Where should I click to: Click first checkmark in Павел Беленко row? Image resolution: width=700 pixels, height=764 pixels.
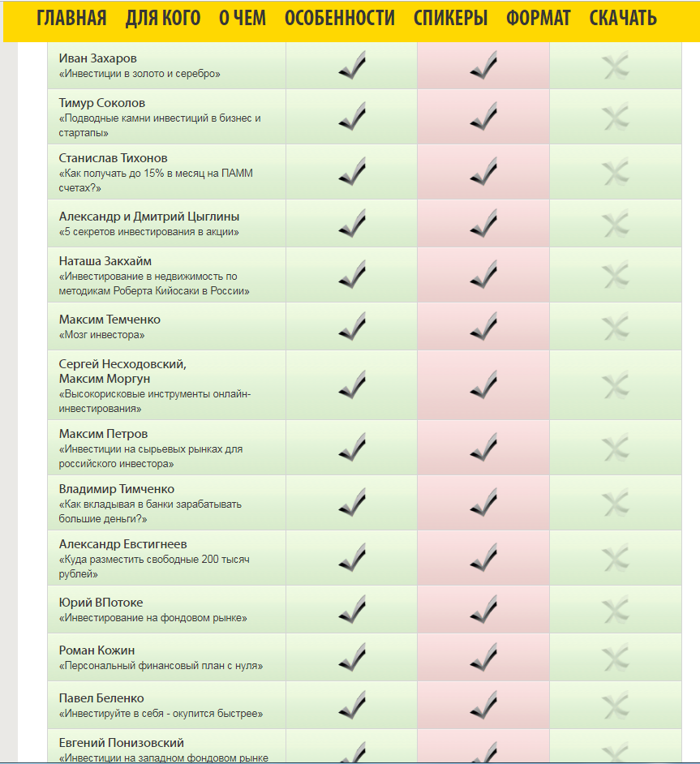point(352,706)
